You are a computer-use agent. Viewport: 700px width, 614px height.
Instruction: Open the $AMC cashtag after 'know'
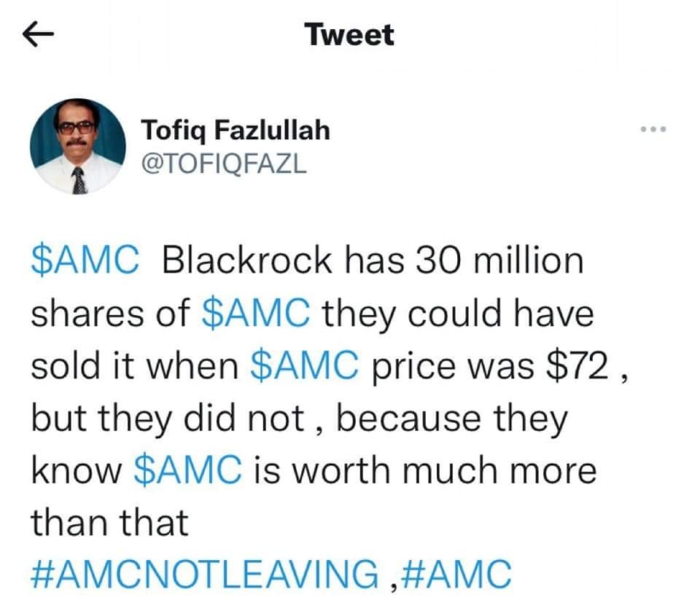pyautogui.click(x=188, y=470)
